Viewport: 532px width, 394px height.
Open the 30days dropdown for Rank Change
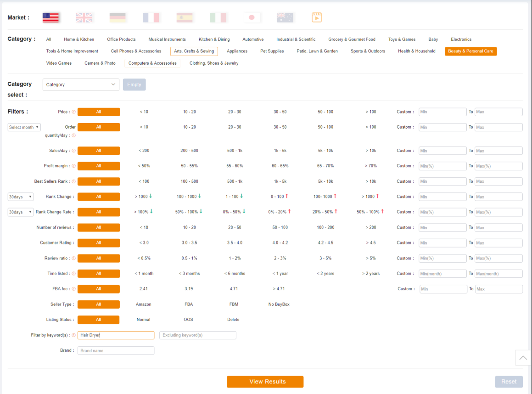point(21,197)
